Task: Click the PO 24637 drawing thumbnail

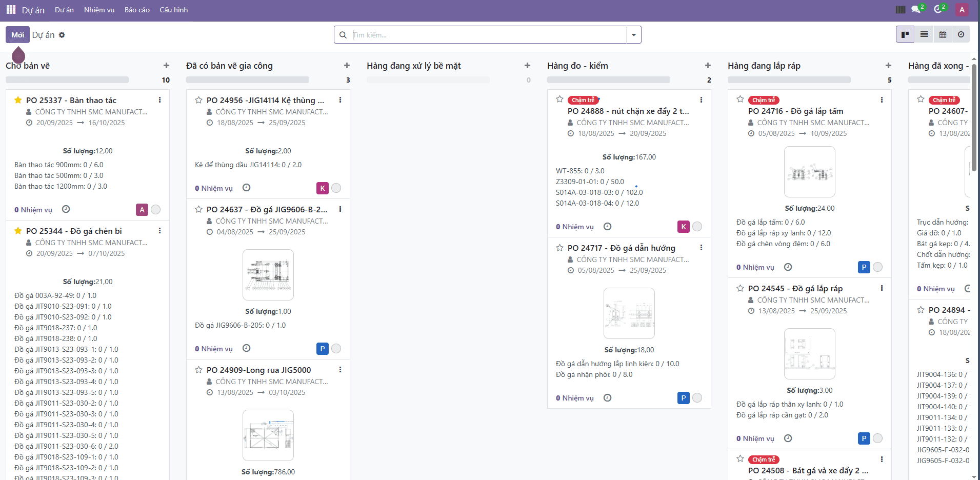Action: click(268, 275)
